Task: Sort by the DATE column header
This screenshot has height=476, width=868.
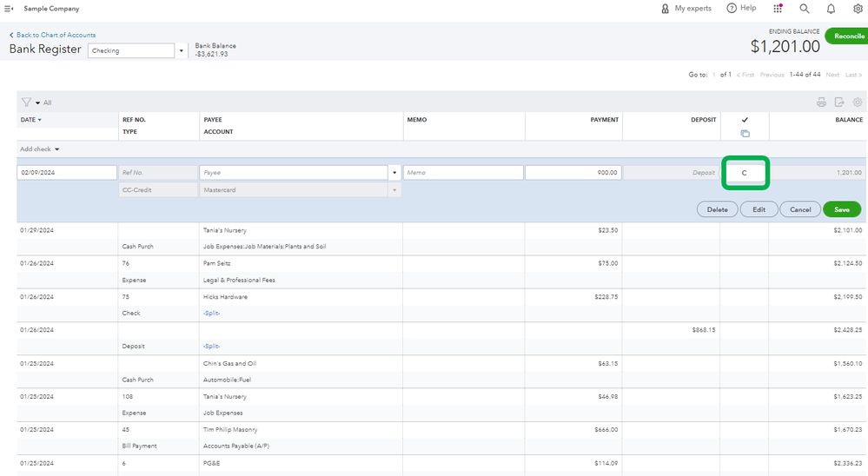Action: coord(31,119)
